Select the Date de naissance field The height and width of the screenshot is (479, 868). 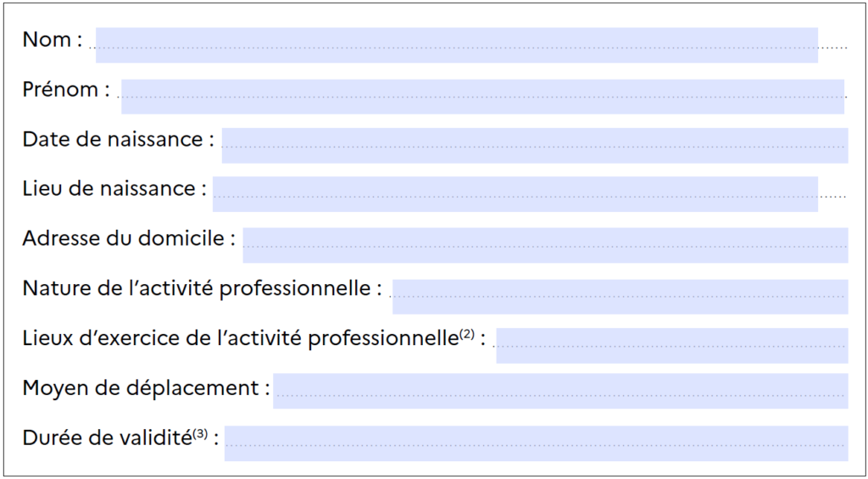click(535, 146)
